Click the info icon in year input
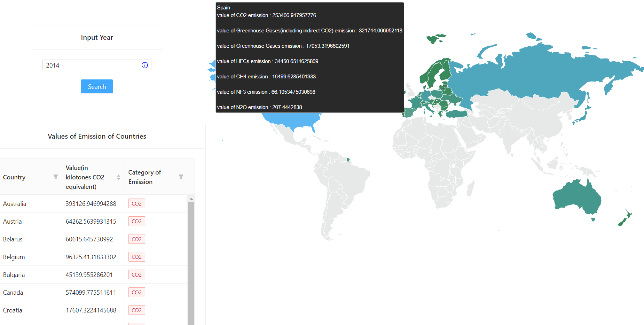 [x=145, y=65]
